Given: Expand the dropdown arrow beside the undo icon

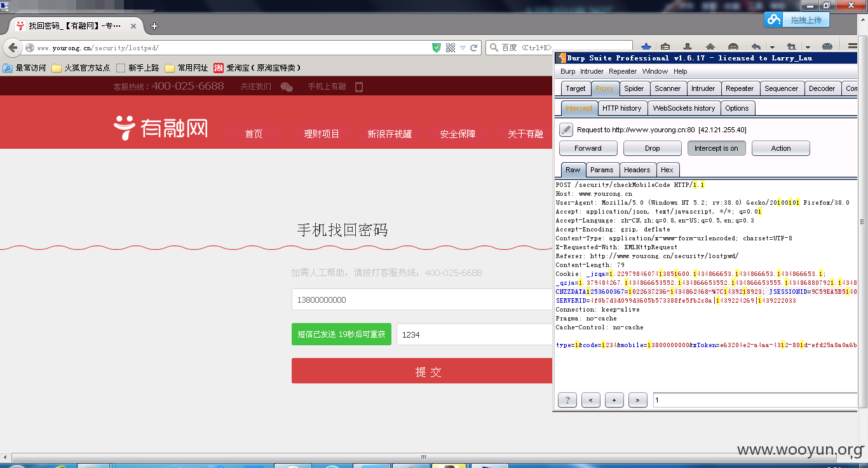Looking at the screenshot, I should coord(772,48).
